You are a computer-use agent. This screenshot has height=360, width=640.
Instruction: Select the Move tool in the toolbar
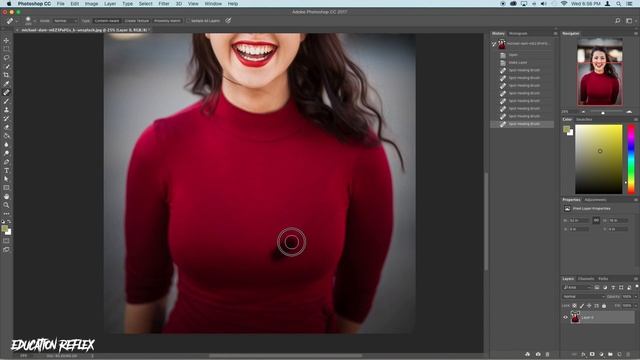[x=6, y=40]
